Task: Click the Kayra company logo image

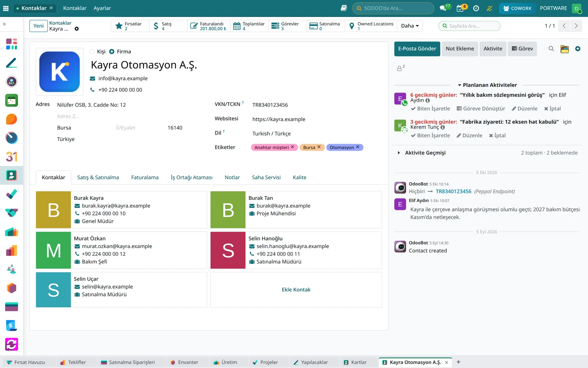Action: tap(60, 71)
